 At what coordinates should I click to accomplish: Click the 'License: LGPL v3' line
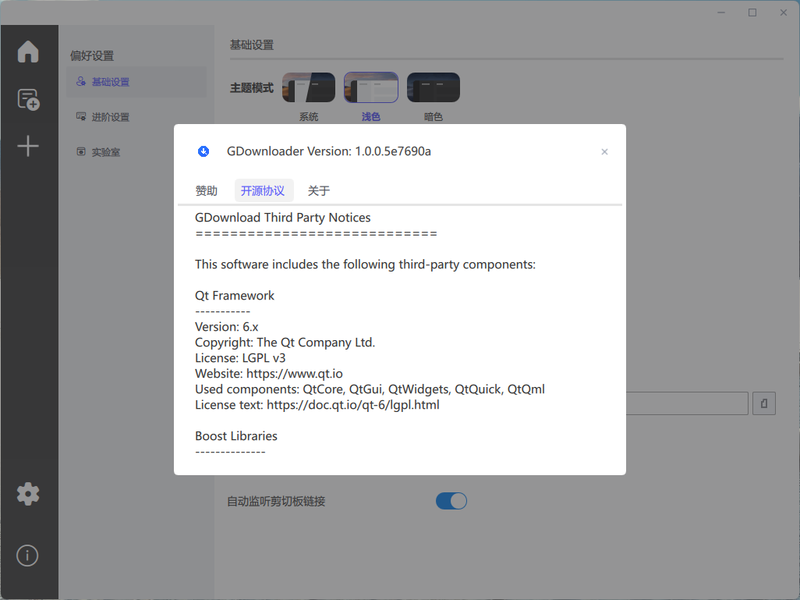point(240,358)
